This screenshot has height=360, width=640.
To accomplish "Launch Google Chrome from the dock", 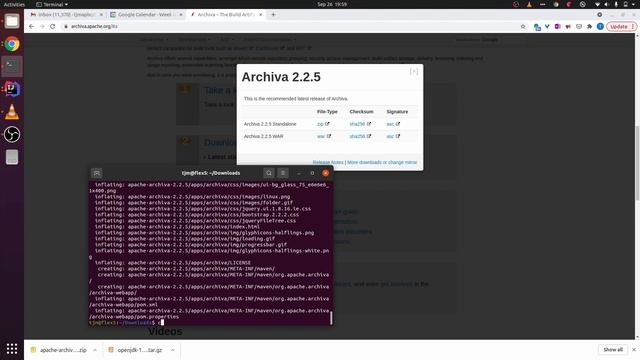I will 12,44.
